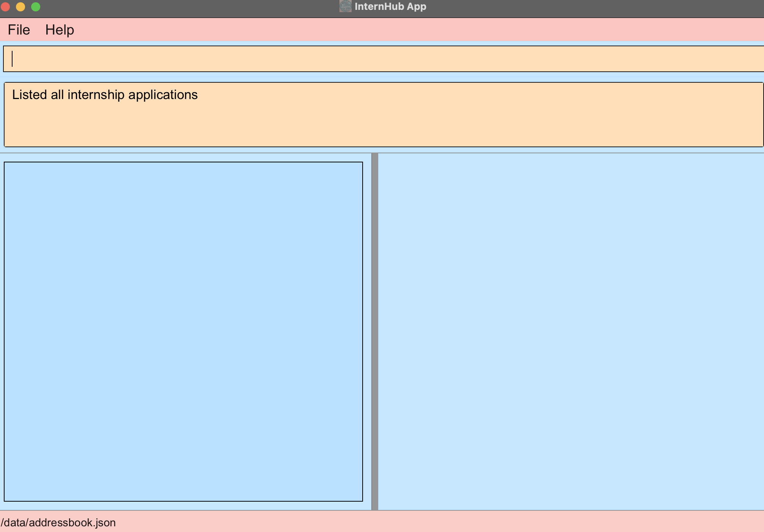Click the /data/addressbook.json status path

(x=58, y=523)
